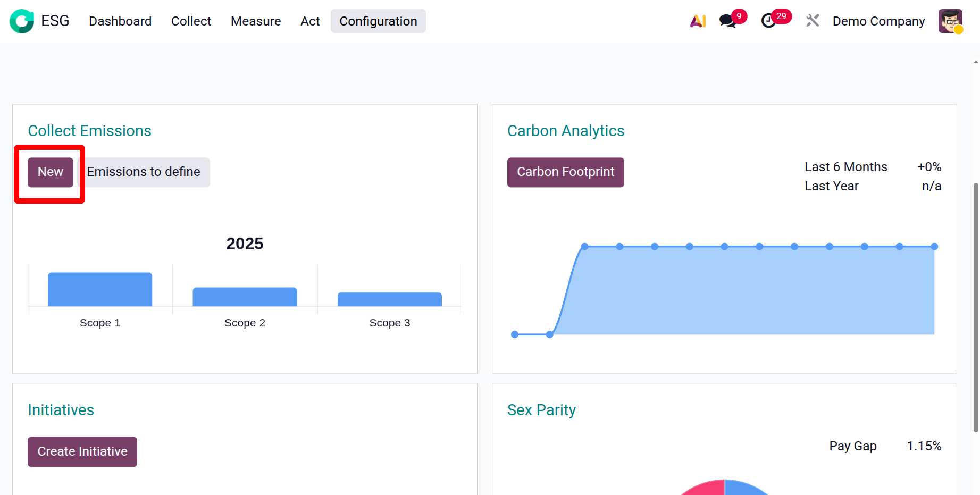Expand the Measure menu
Screen dimensions: 980x495
[x=256, y=21]
